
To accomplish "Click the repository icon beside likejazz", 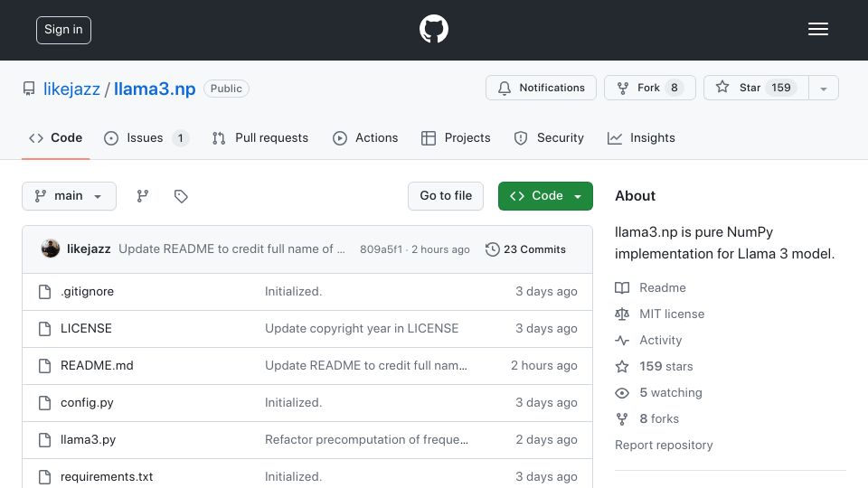I will point(29,89).
